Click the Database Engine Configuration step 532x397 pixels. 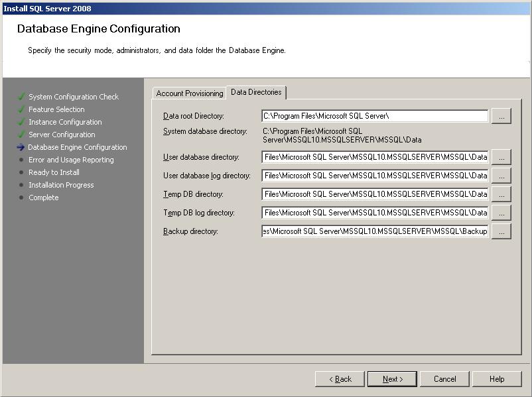pyautogui.click(x=78, y=147)
